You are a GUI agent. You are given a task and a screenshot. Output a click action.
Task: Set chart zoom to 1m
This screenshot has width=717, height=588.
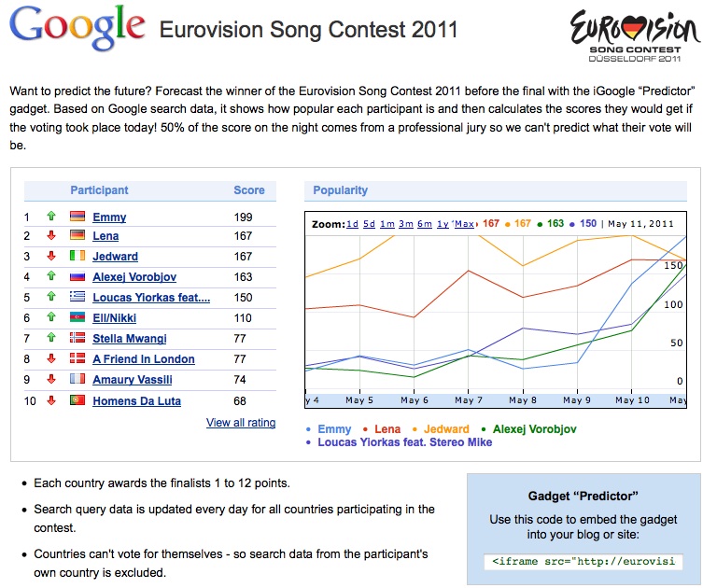(x=387, y=224)
